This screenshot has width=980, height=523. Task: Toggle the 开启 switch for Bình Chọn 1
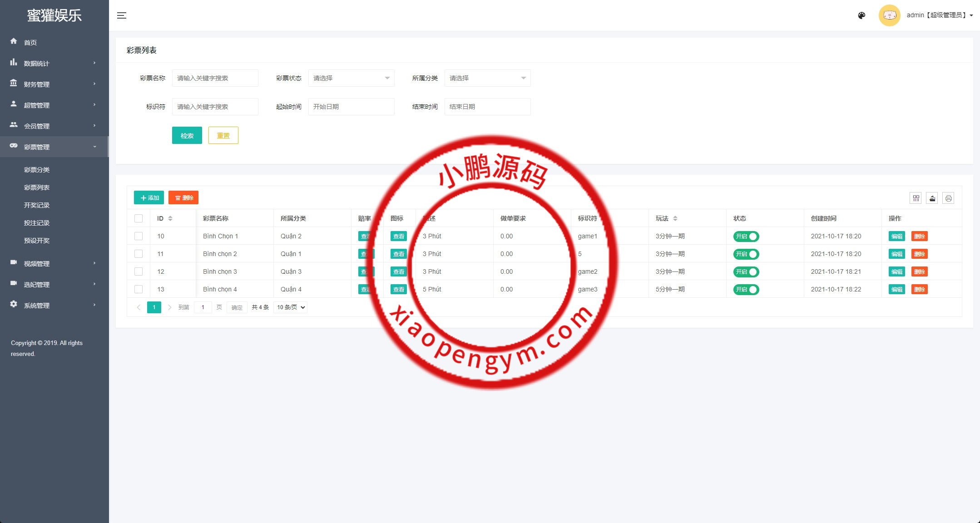pyautogui.click(x=746, y=237)
